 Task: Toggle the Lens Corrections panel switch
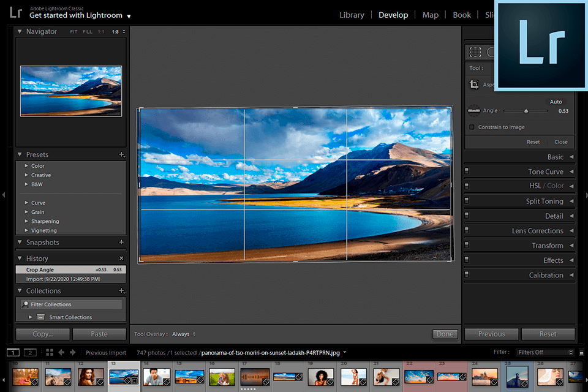(x=467, y=230)
